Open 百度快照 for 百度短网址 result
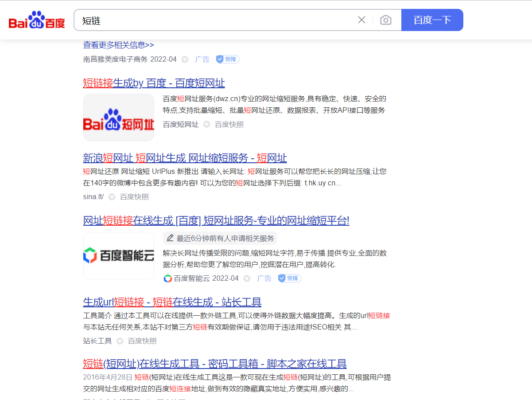The image size is (532, 400). pos(229,125)
